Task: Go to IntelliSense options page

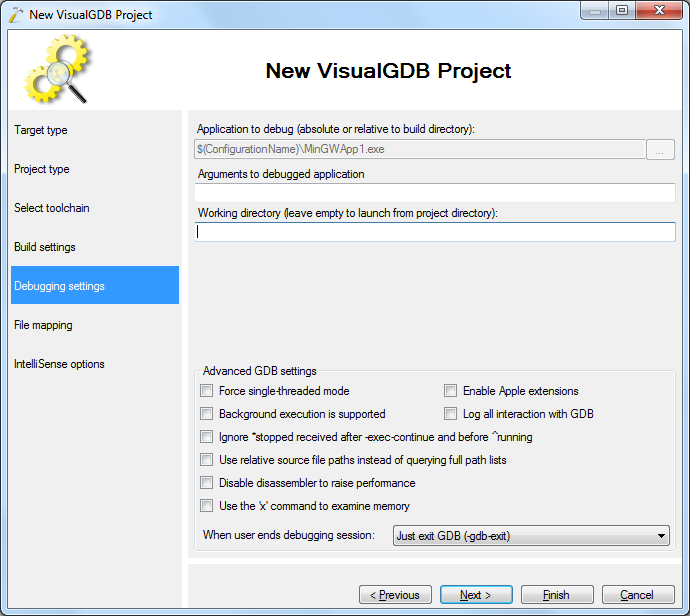Action: [x=95, y=364]
